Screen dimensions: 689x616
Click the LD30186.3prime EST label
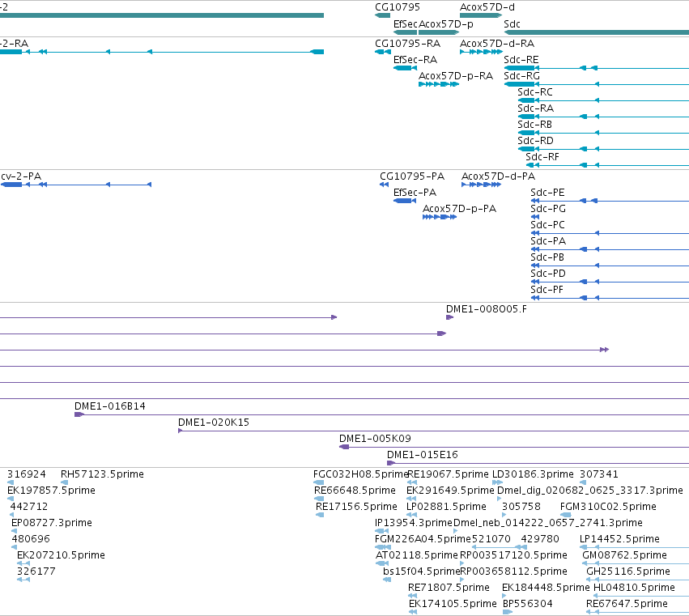click(x=533, y=474)
